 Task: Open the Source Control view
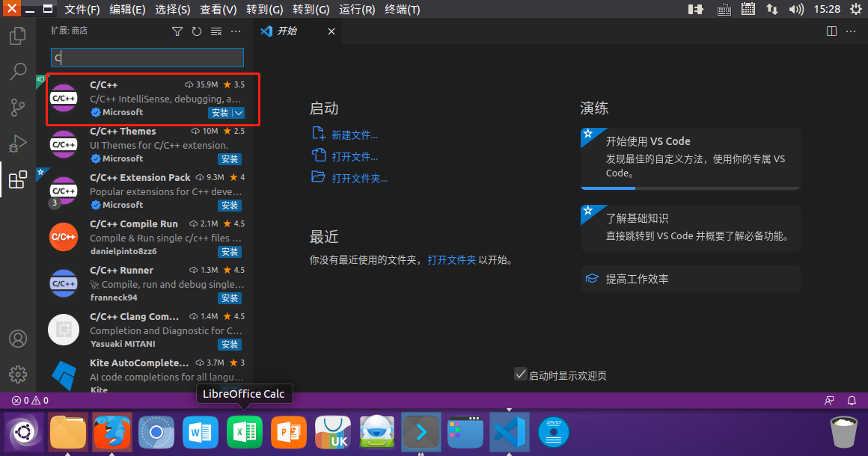18,107
